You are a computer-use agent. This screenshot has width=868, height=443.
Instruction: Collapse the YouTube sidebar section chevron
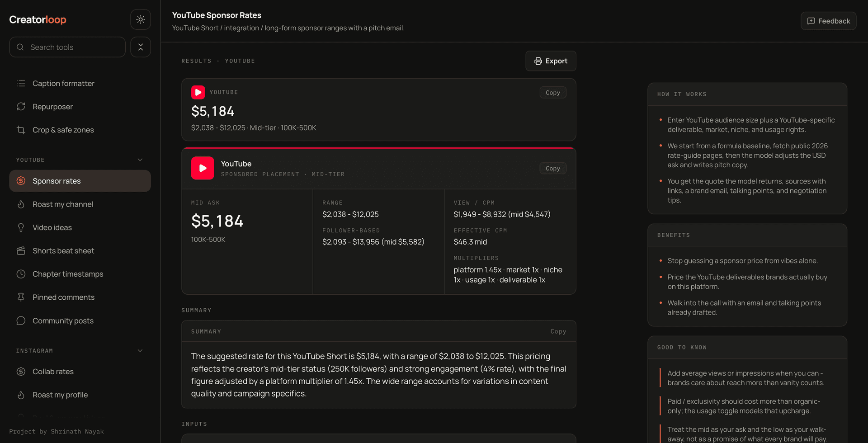[x=140, y=160]
